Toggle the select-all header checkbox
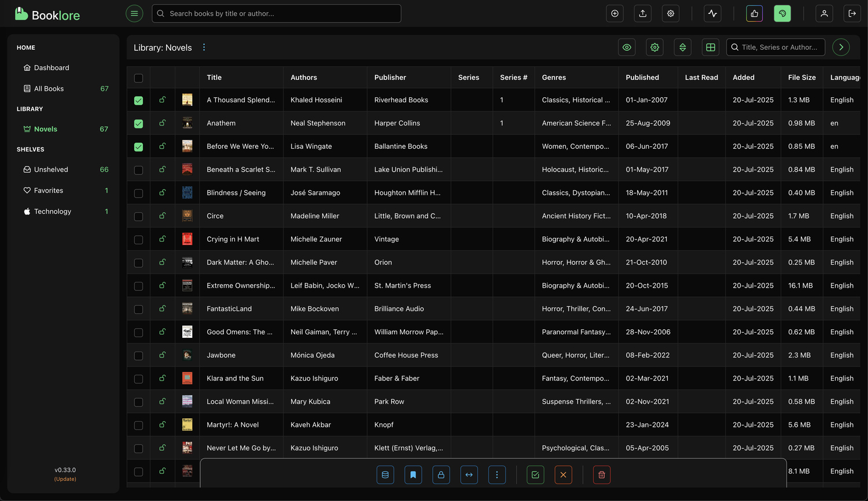The height and width of the screenshot is (501, 868). click(x=139, y=78)
